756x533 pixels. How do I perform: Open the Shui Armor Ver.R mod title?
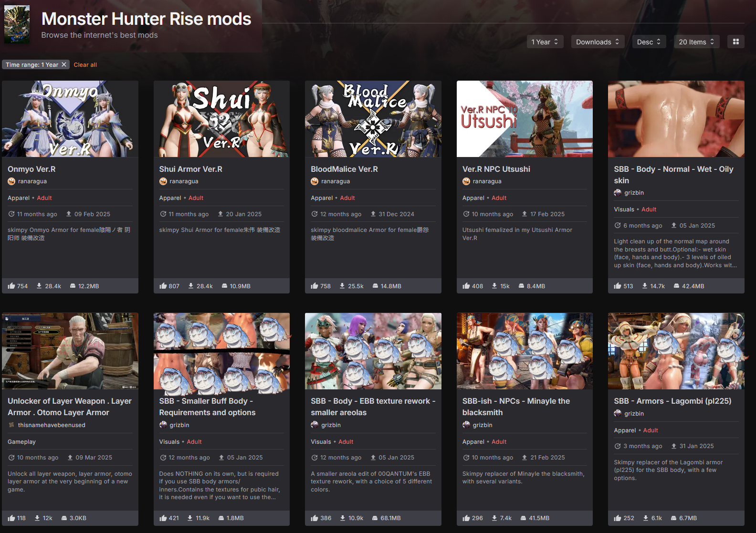point(190,169)
